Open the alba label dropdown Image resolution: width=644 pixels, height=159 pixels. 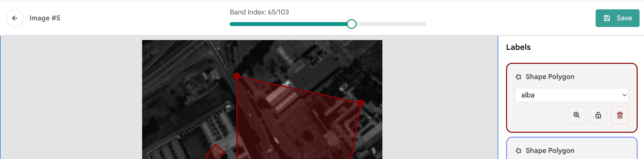(572, 95)
